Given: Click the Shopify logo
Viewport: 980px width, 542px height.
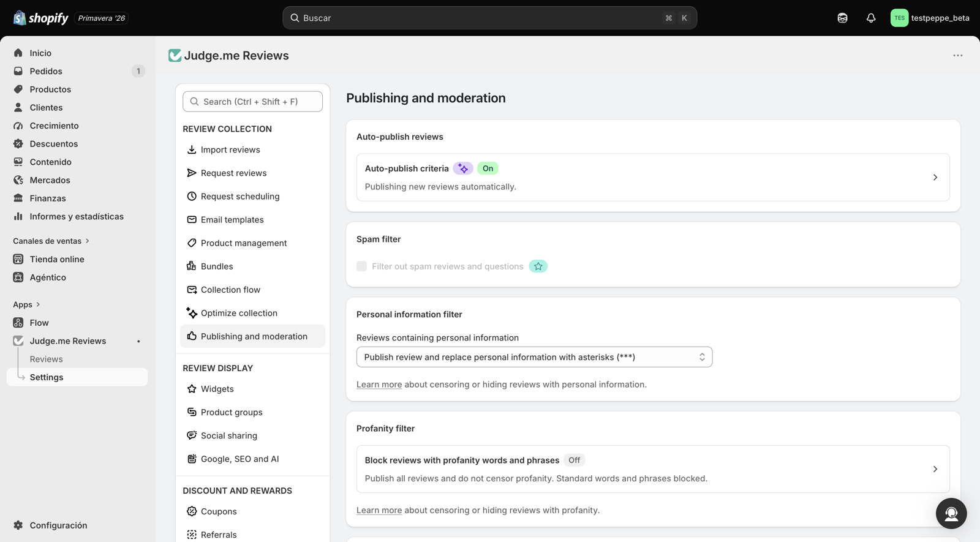Looking at the screenshot, I should 40,18.
